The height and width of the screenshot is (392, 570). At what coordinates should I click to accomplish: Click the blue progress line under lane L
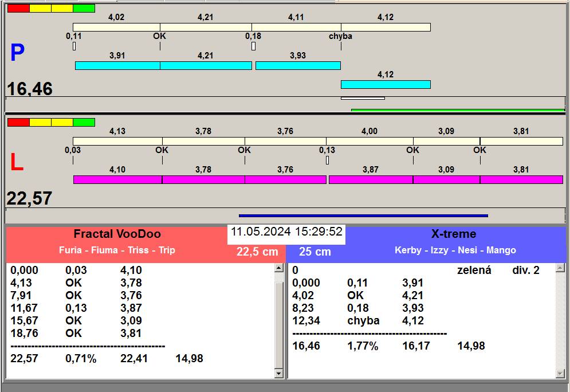[363, 215]
